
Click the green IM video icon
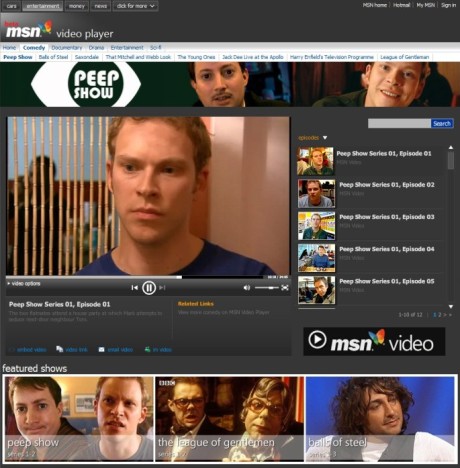(x=147, y=349)
